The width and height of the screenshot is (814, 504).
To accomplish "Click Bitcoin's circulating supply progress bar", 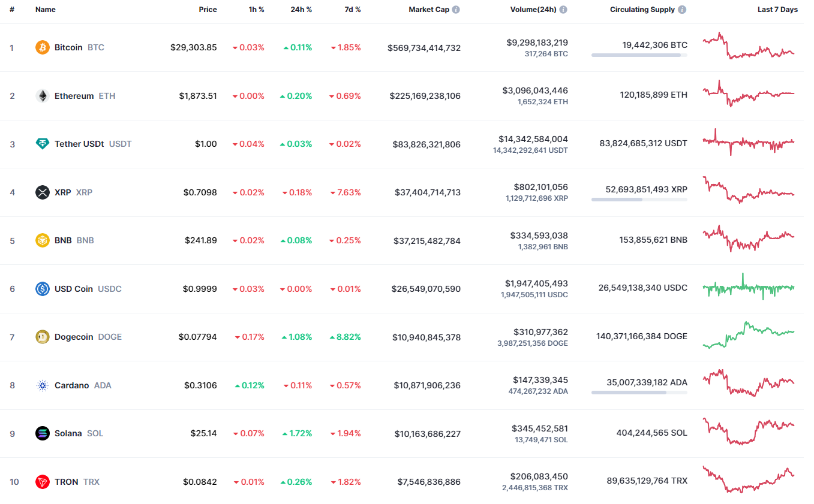I will [639, 55].
